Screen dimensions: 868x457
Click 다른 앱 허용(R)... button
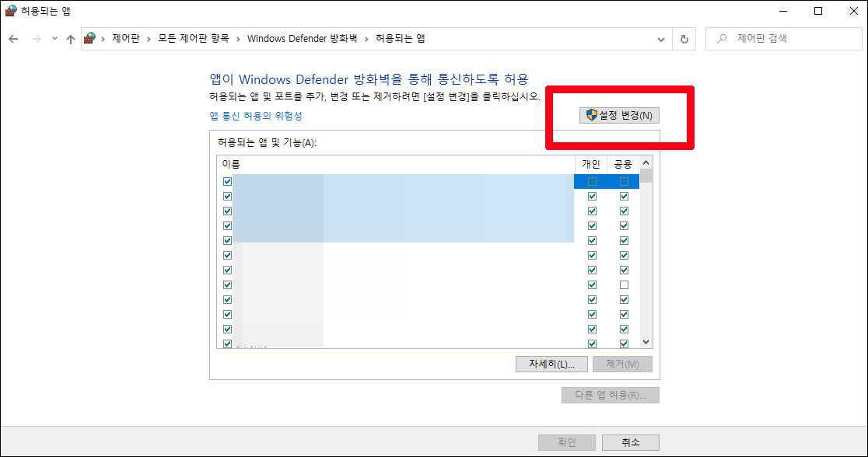click(x=611, y=395)
